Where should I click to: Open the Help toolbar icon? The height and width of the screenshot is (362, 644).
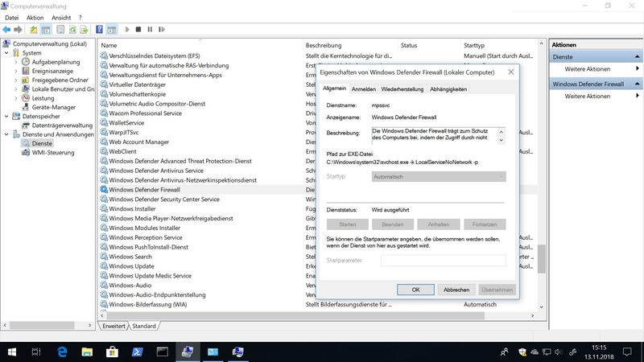tap(99, 30)
